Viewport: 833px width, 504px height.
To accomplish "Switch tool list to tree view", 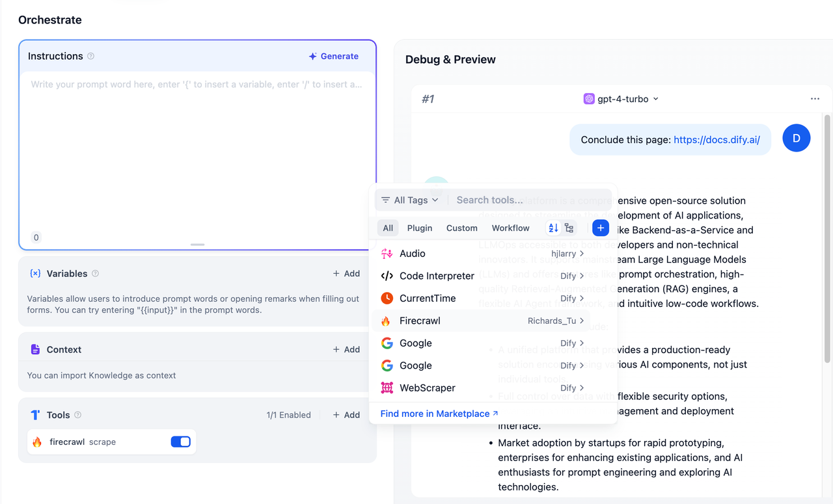I will point(569,228).
